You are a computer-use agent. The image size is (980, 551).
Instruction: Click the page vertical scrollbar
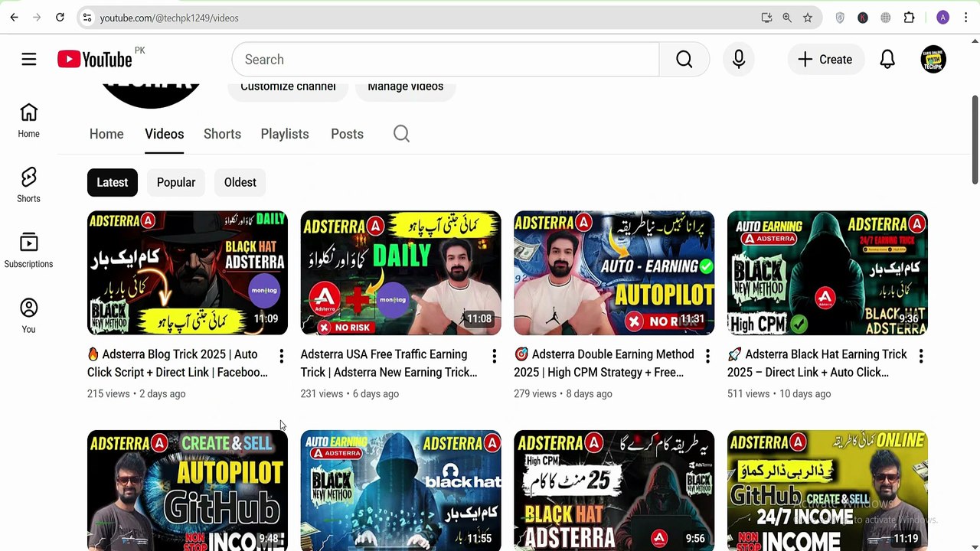coord(975,139)
